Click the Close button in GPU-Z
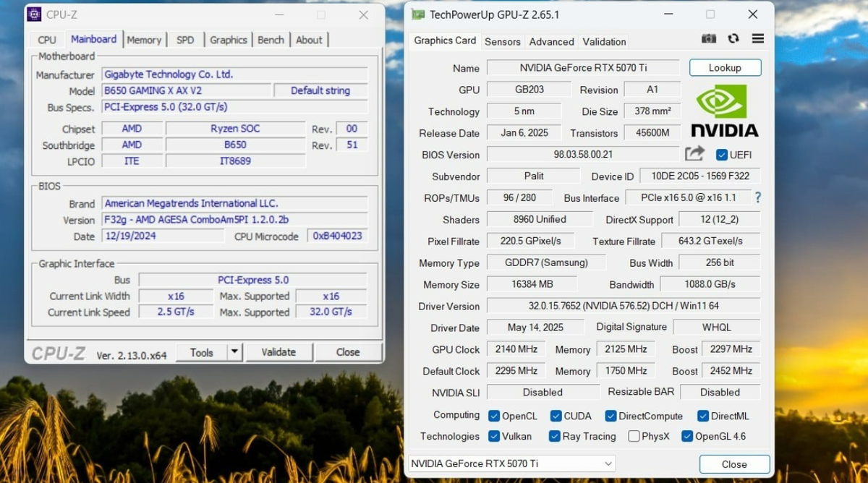Viewport: 868px width, 483px height. pos(734,464)
